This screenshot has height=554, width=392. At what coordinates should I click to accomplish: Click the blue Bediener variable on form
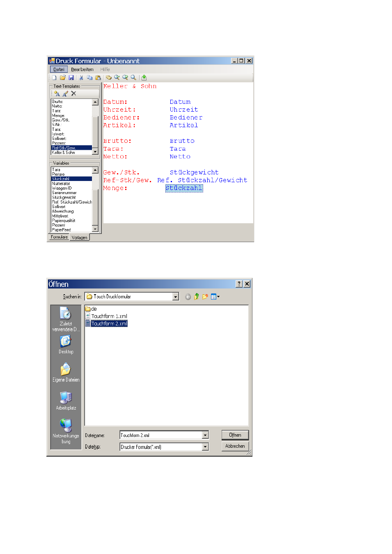(x=186, y=117)
